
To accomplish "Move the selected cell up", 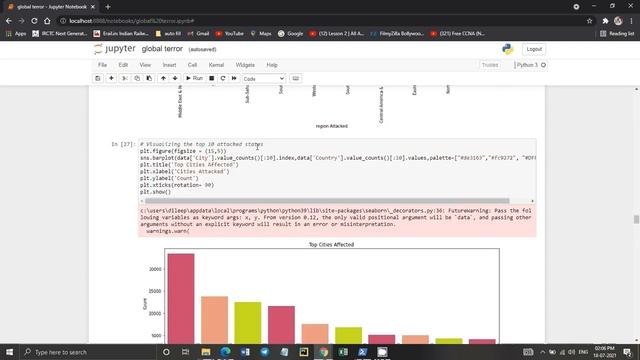I will pyautogui.click(x=163, y=78).
